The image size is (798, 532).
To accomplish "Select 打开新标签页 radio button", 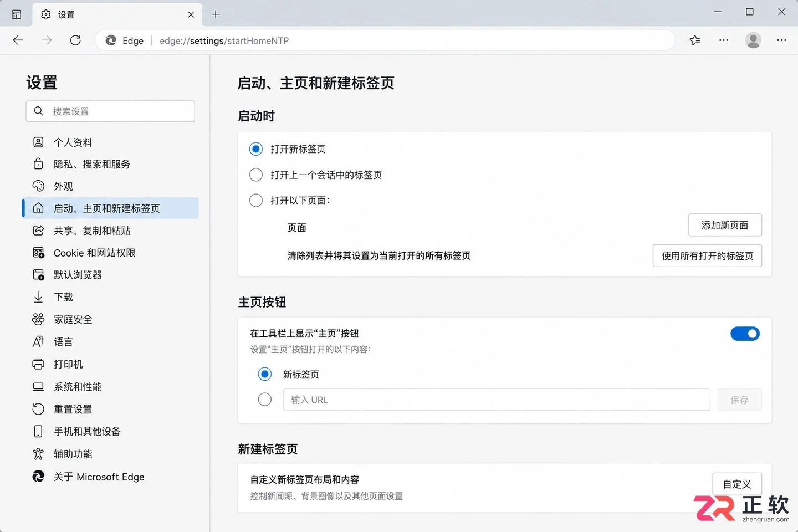I will coord(256,149).
